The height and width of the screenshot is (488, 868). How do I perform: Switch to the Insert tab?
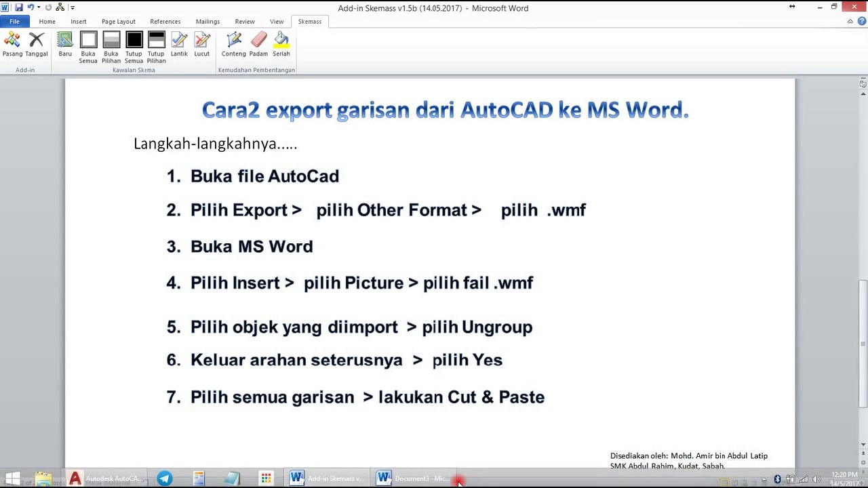(79, 22)
